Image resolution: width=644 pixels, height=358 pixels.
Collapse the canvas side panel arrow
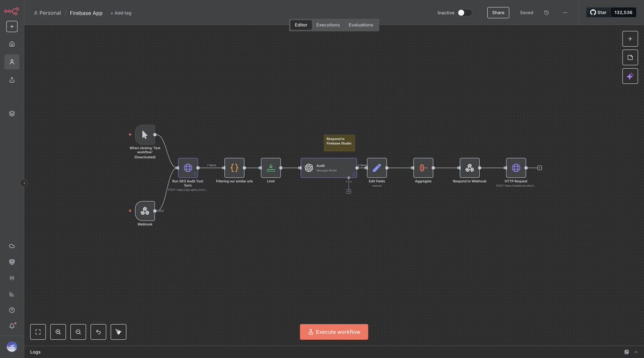click(x=23, y=182)
